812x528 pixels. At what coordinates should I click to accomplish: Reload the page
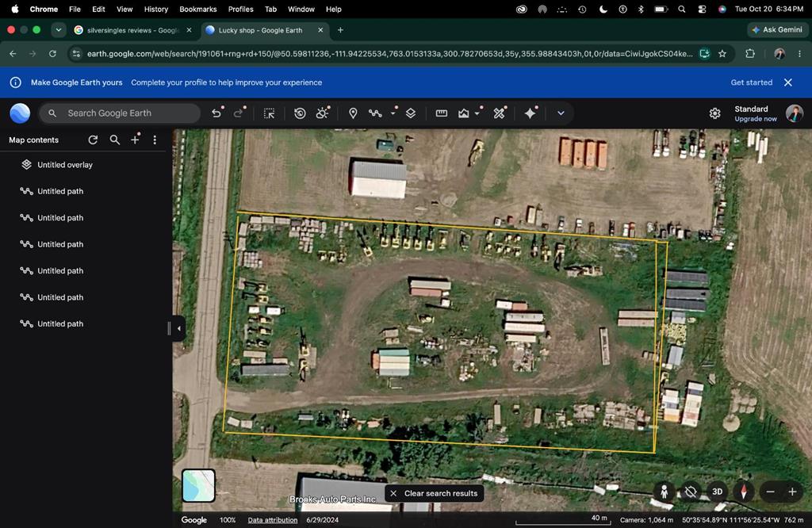click(52, 54)
